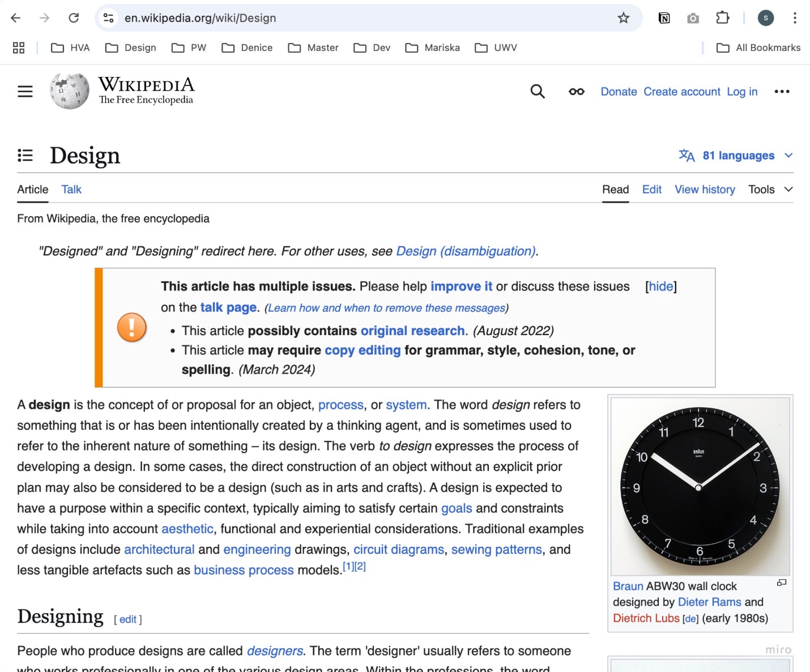
Task: Open the PW bookmarks folder
Action: coord(189,48)
